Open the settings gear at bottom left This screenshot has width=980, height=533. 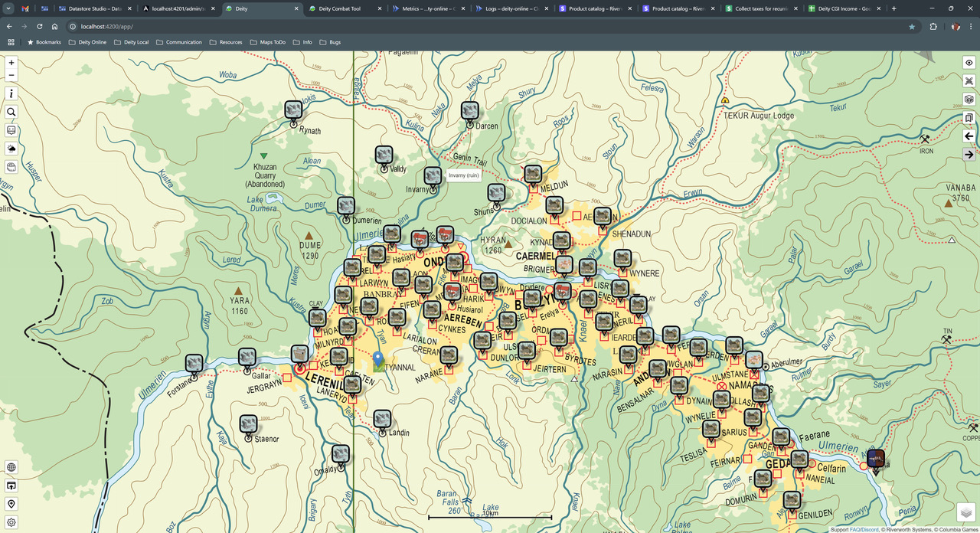click(x=11, y=522)
